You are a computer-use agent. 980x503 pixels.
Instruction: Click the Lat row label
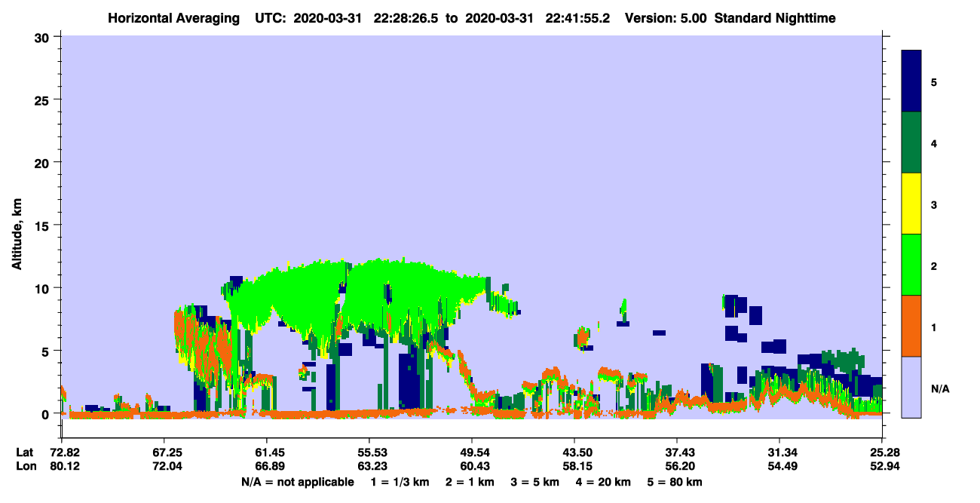[24, 452]
